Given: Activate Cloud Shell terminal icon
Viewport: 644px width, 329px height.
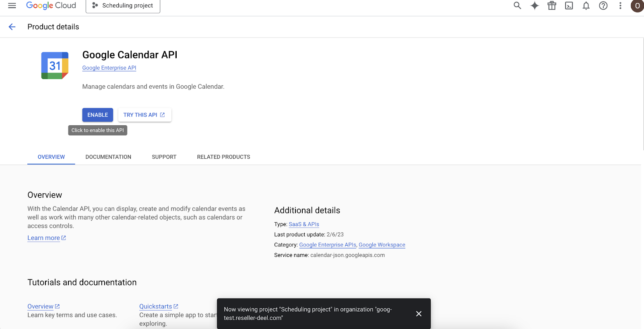Looking at the screenshot, I should [569, 6].
